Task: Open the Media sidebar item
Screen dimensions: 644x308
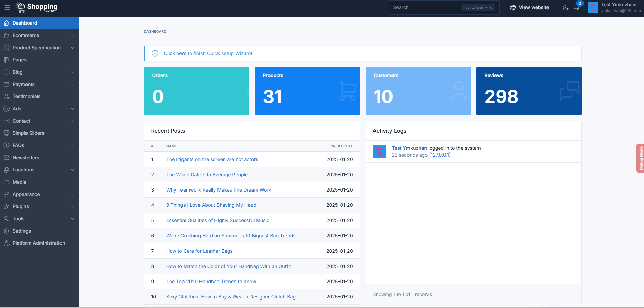Action: point(19,182)
